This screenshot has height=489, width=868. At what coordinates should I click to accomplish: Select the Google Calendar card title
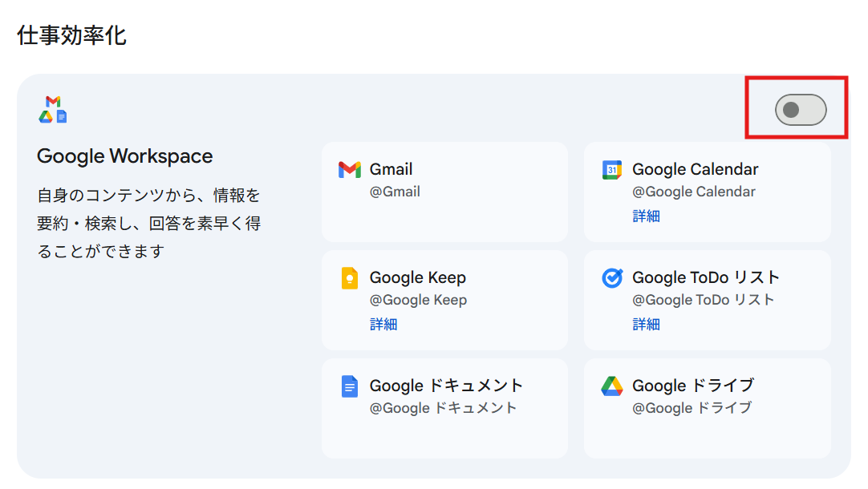pyautogui.click(x=696, y=169)
